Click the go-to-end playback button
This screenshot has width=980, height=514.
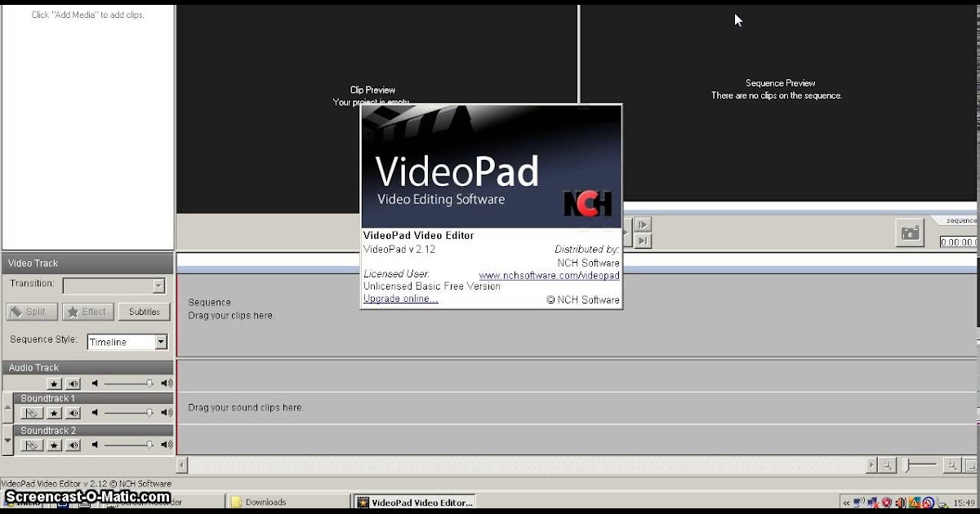(643, 241)
